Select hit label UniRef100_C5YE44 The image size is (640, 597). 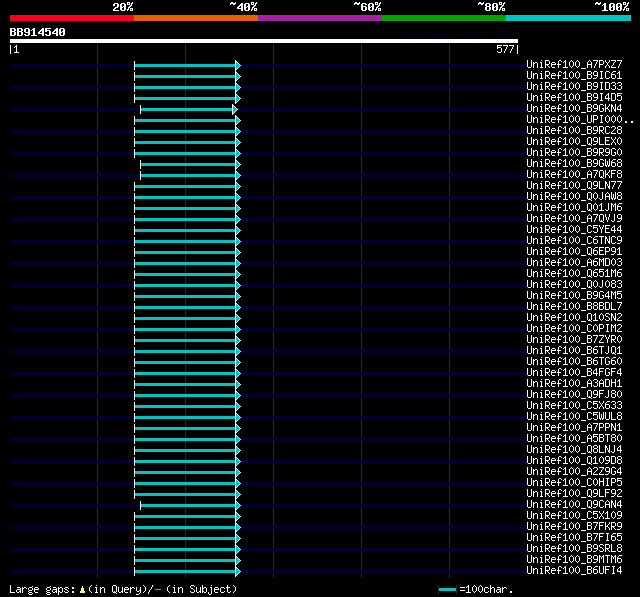pos(574,230)
